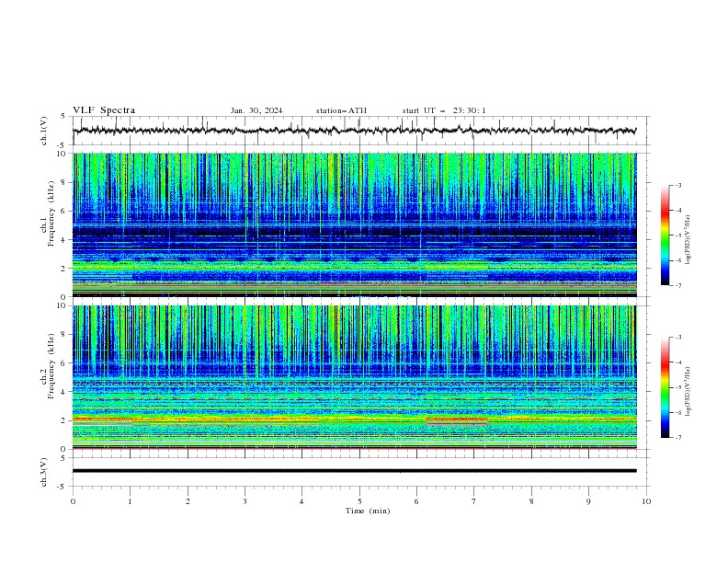Image resolution: width=728 pixels, height=563 pixels.
Task: Click the ch.2 spectrogram panel
Action: [x=354, y=377]
